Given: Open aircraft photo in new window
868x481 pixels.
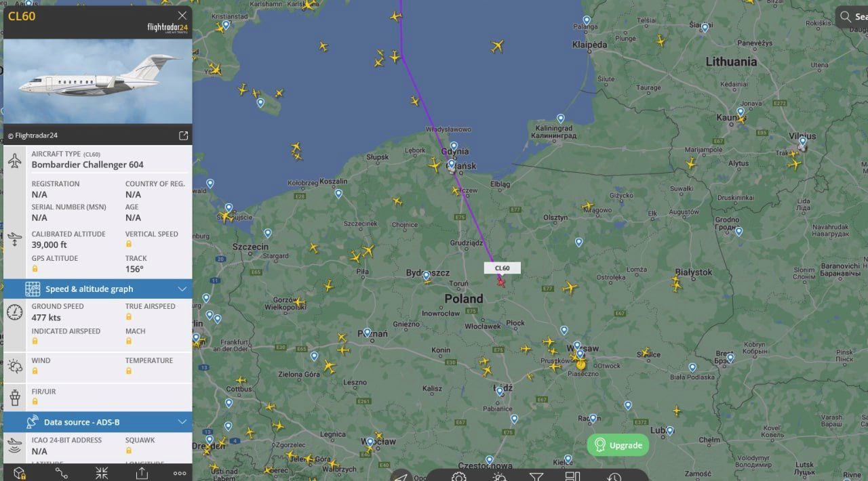Looking at the screenshot, I should [183, 135].
